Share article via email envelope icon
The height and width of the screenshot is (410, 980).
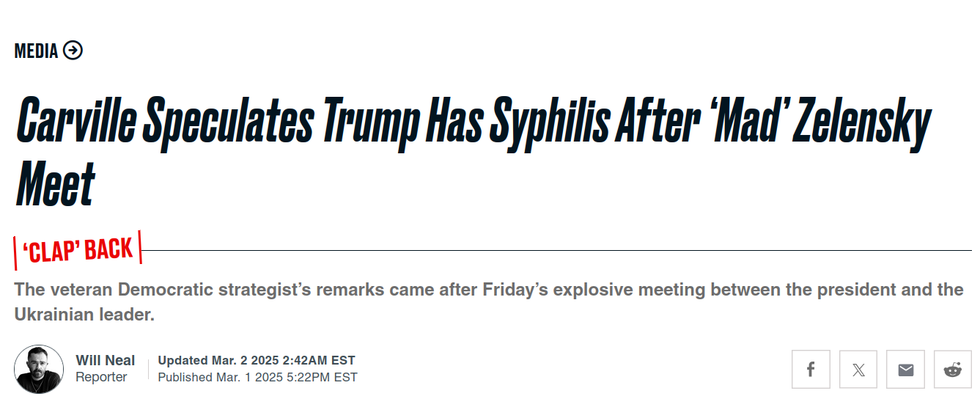point(905,370)
